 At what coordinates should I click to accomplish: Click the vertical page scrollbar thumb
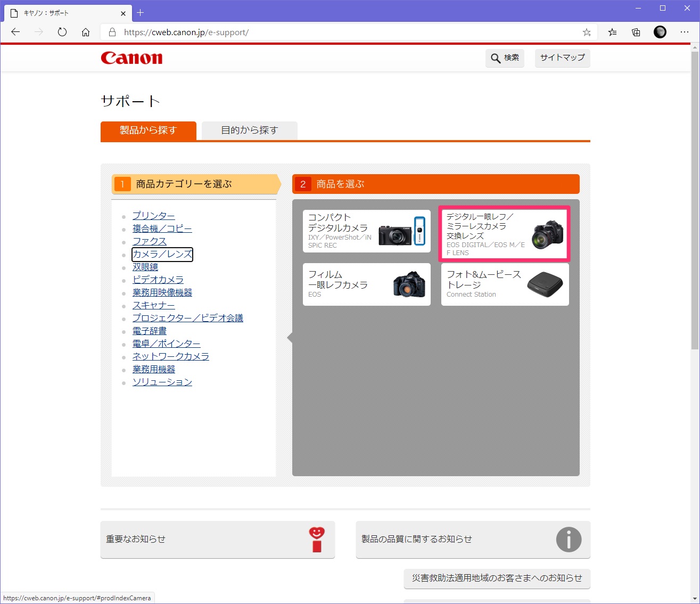(x=695, y=201)
